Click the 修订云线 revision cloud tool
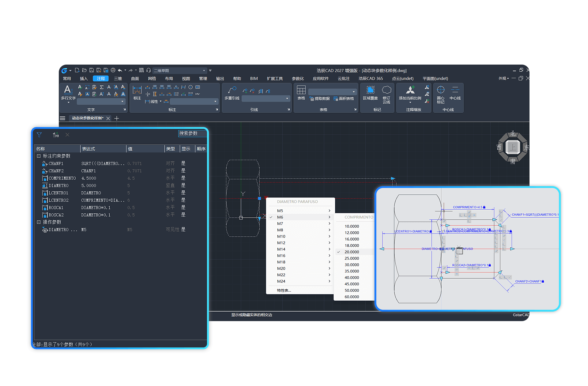This screenshot has width=588, height=386. click(386, 95)
